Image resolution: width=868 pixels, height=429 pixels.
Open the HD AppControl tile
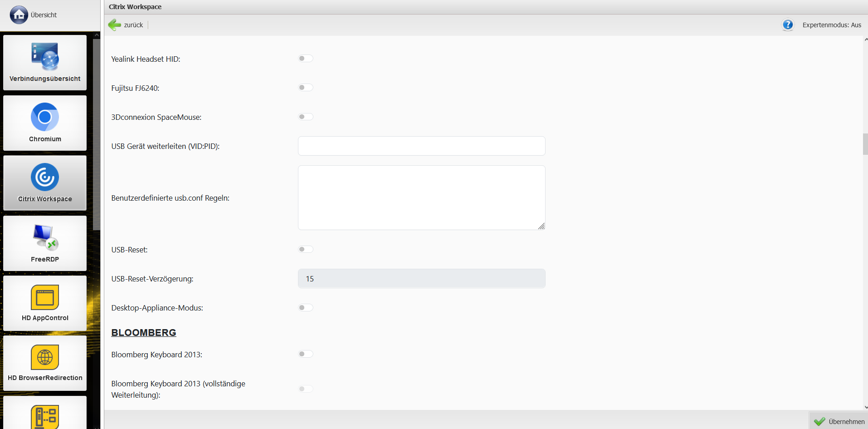(45, 303)
